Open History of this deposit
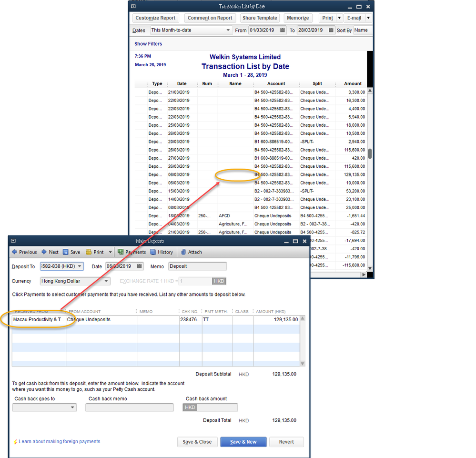The width and height of the screenshot is (476, 458). click(162, 252)
